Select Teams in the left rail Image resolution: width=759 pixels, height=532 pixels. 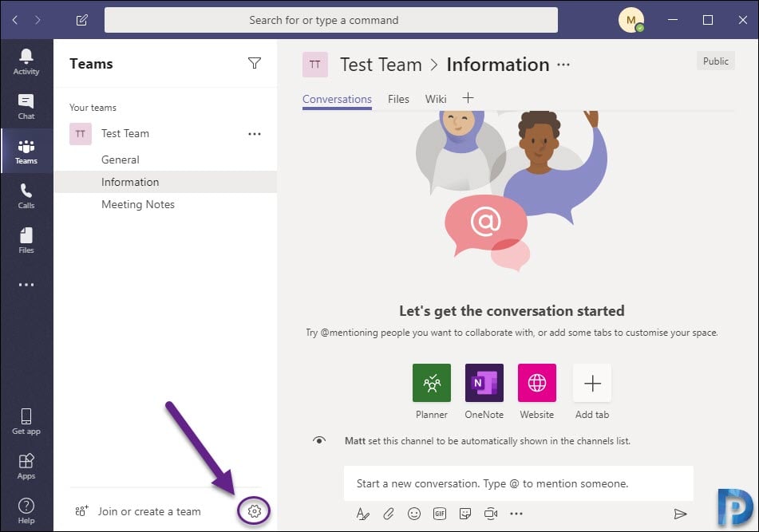(x=26, y=152)
